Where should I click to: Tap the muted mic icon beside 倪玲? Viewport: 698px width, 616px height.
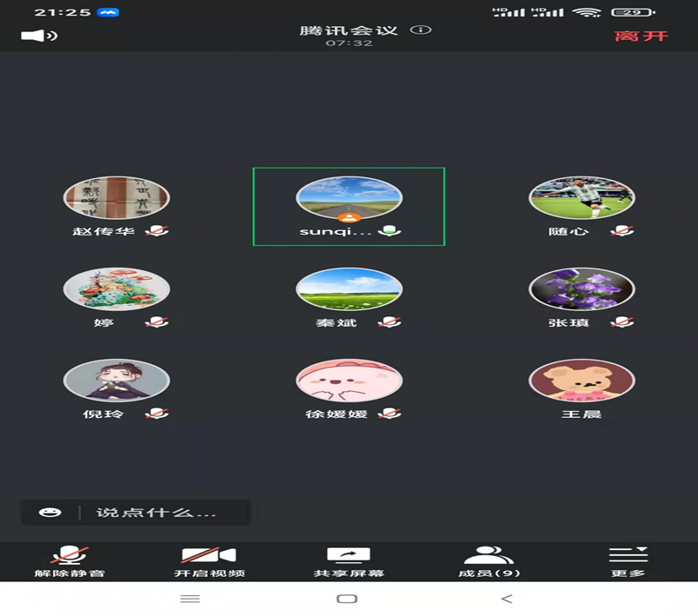pos(157,414)
